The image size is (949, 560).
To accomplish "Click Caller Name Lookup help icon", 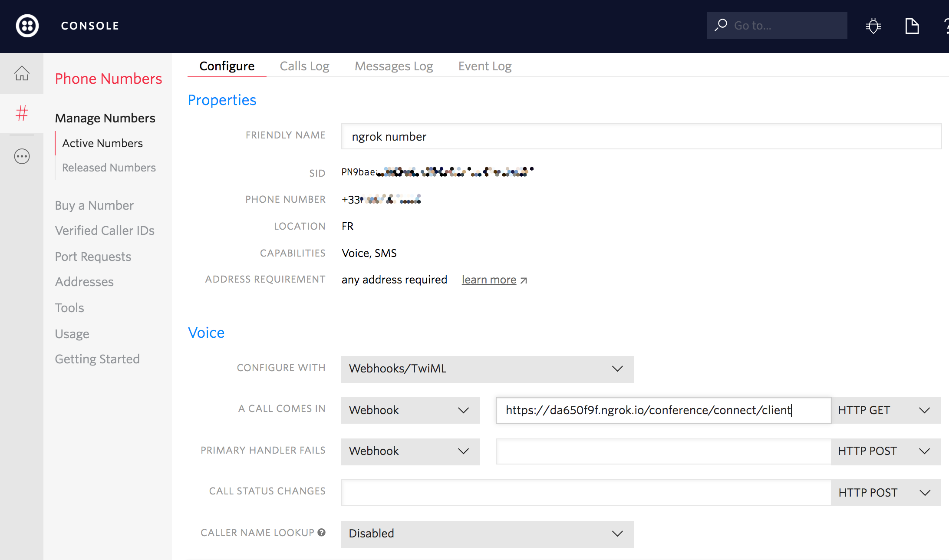I will coord(321,533).
